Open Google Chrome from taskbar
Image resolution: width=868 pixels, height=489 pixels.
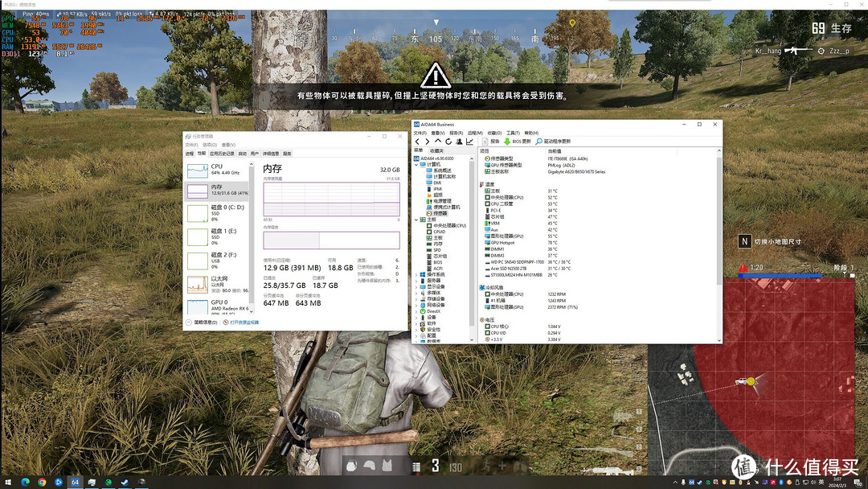(42, 483)
